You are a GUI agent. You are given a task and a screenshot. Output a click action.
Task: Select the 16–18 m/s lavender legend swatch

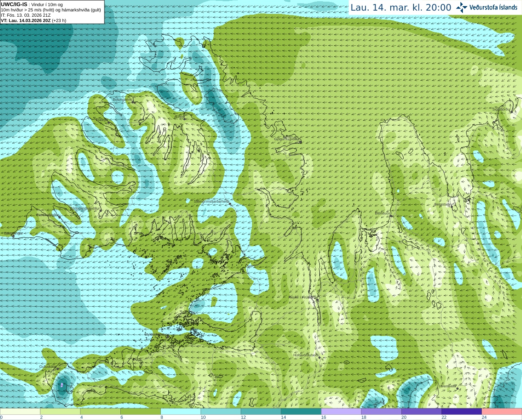341,411
